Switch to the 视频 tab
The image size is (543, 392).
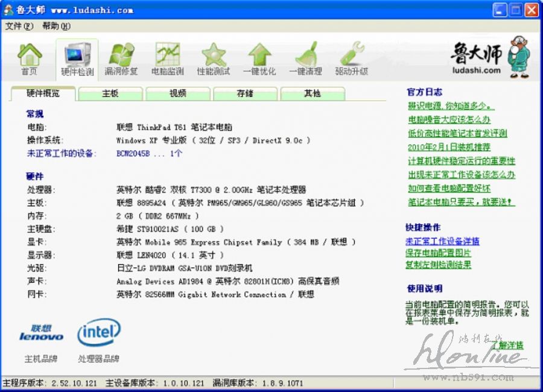[178, 93]
